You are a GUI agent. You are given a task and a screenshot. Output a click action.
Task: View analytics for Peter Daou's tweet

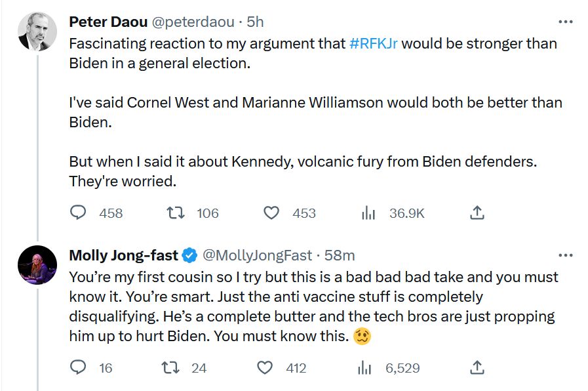[x=368, y=213]
